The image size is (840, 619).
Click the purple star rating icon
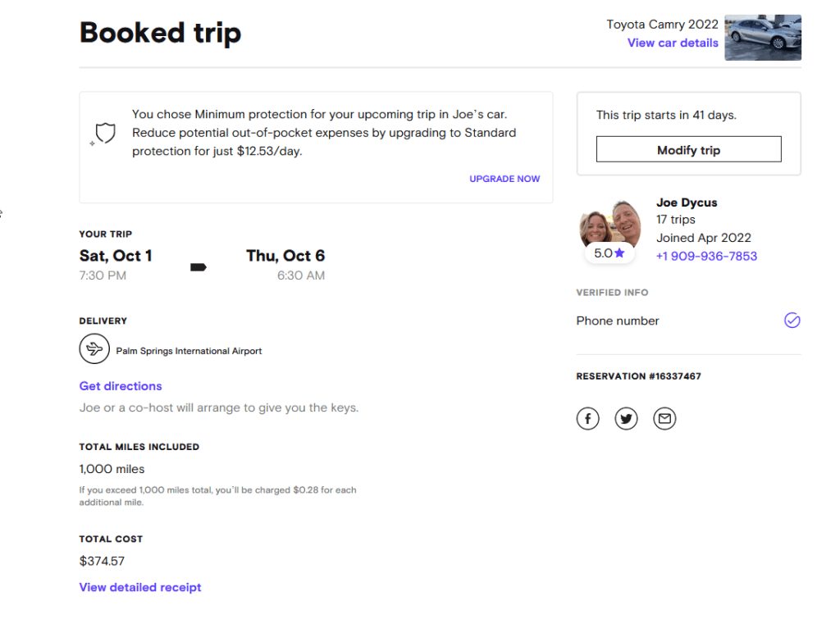tap(619, 253)
